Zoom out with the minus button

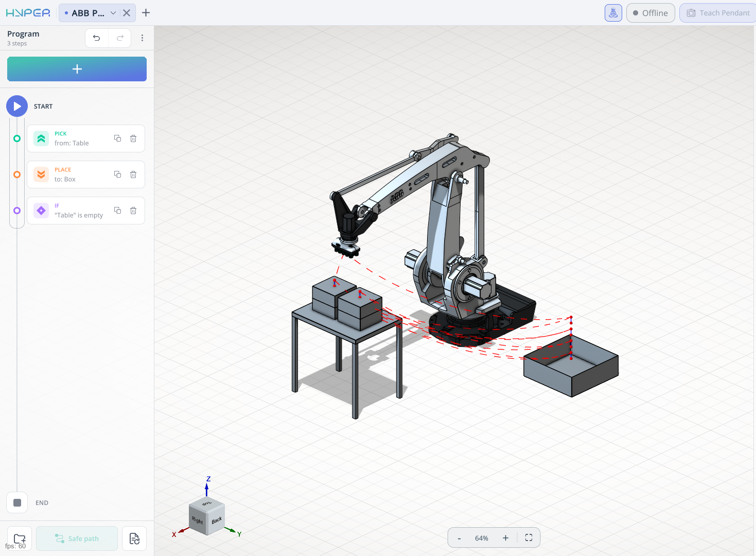click(459, 538)
